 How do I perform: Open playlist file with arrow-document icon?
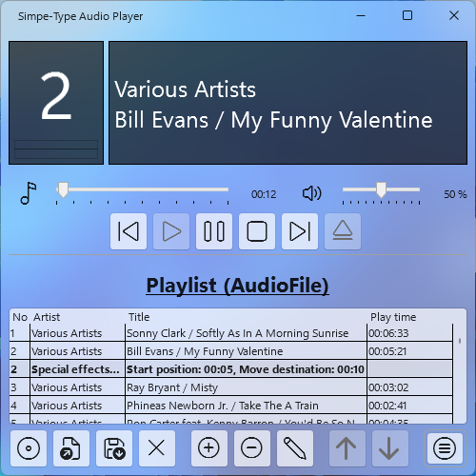[71, 448]
